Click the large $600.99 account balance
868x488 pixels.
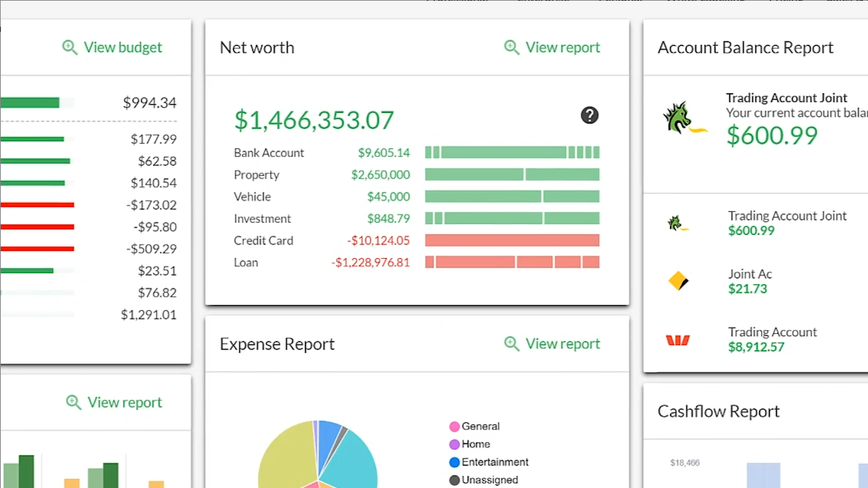[x=772, y=135]
